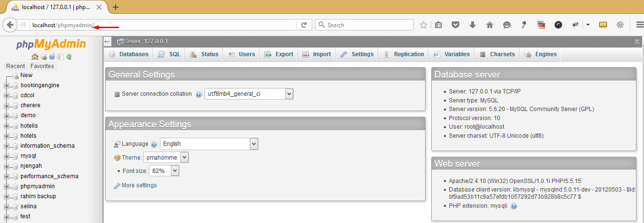Open the Font size 82% dropdown
Image resolution: width=644 pixels, height=223 pixels.
click(164, 171)
